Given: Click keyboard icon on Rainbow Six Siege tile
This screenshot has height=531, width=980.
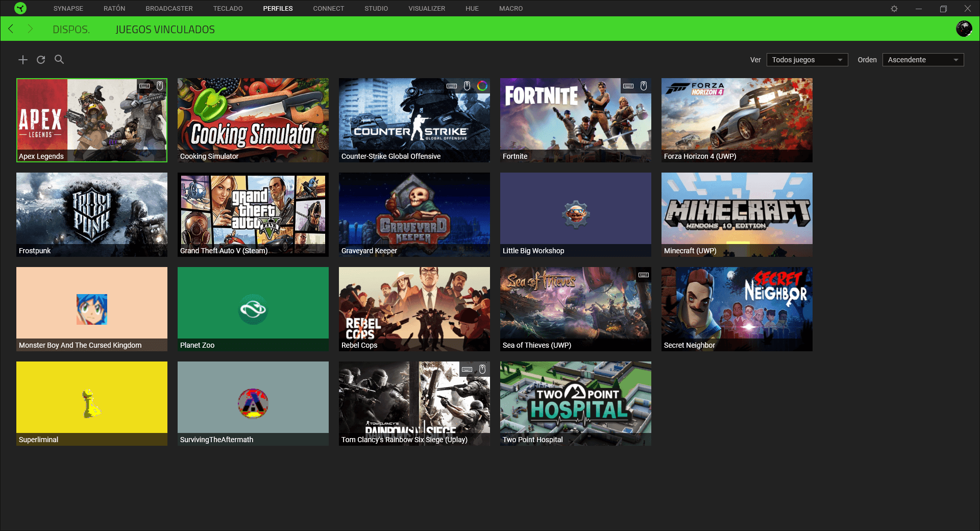Looking at the screenshot, I should pos(467,369).
